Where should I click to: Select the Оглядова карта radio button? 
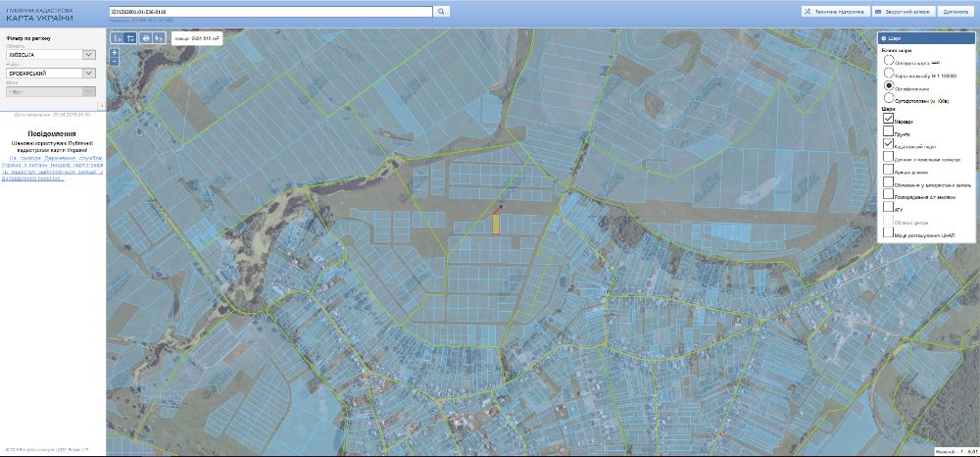pos(889,61)
